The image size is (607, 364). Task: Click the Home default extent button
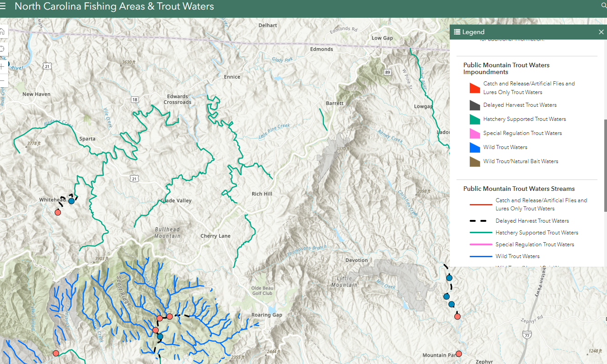coord(2,31)
